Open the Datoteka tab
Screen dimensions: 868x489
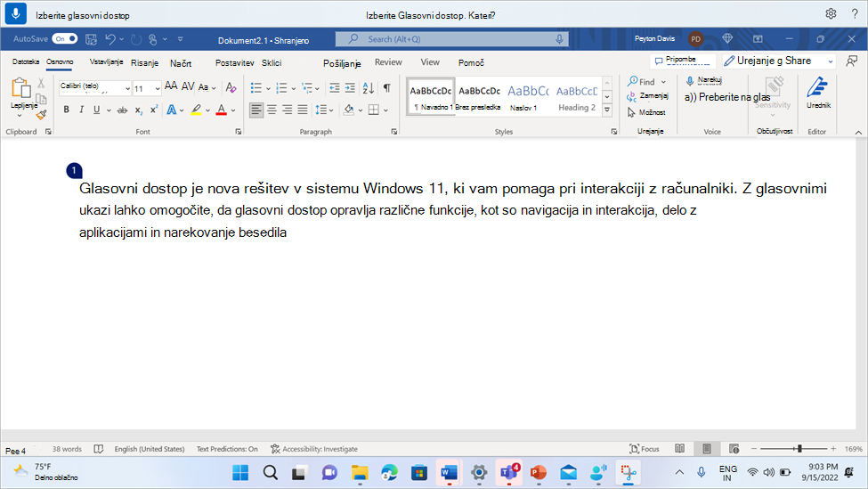[x=26, y=62]
